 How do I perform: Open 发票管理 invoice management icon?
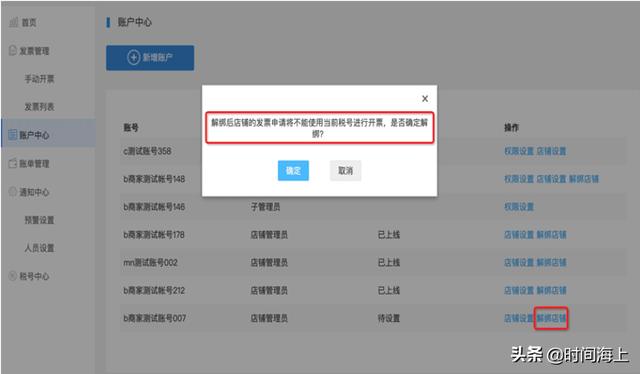[13, 51]
